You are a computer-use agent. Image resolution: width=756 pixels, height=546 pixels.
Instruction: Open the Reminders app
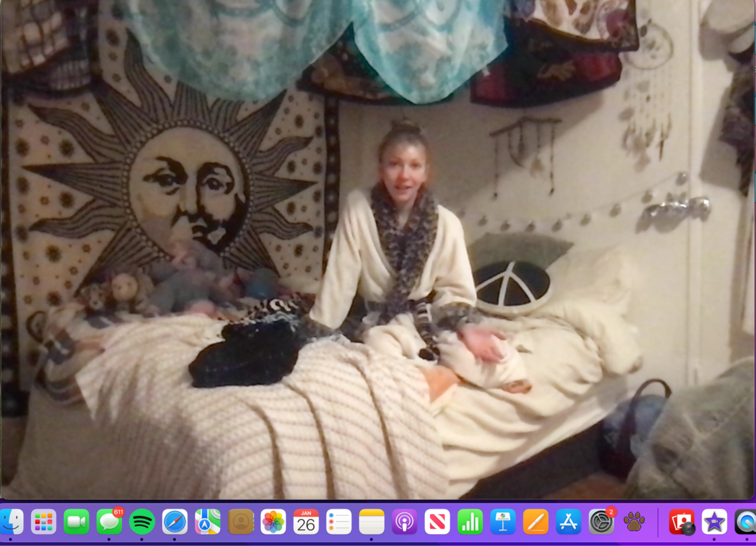tap(339, 521)
